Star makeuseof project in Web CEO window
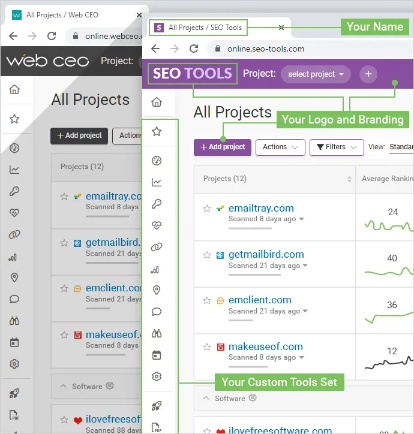Viewport: 414px width, 434px height. [x=64, y=335]
